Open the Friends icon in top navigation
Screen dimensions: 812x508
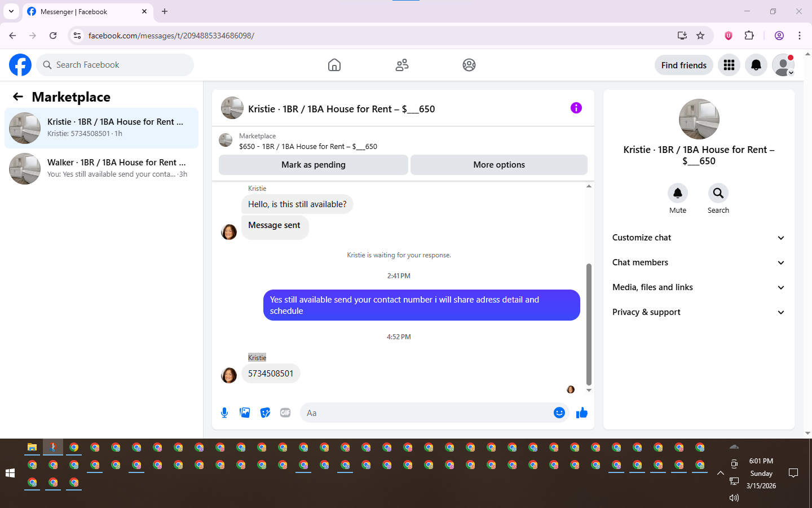click(402, 65)
